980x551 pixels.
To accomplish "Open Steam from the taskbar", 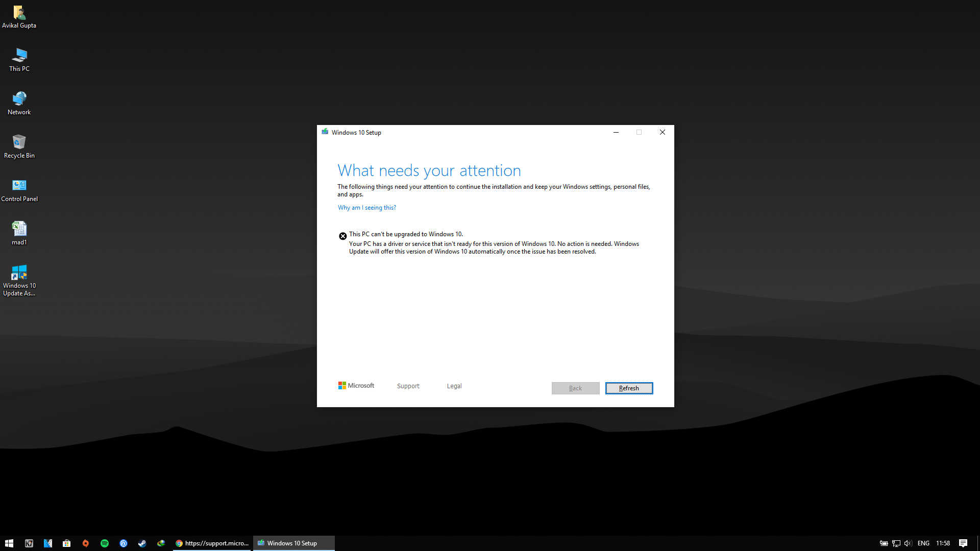I will pos(142,543).
